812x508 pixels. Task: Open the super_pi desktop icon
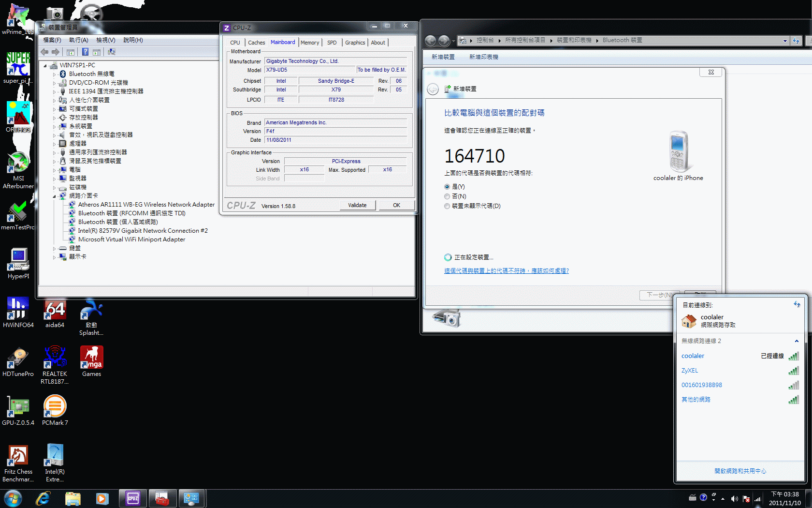coord(18,68)
